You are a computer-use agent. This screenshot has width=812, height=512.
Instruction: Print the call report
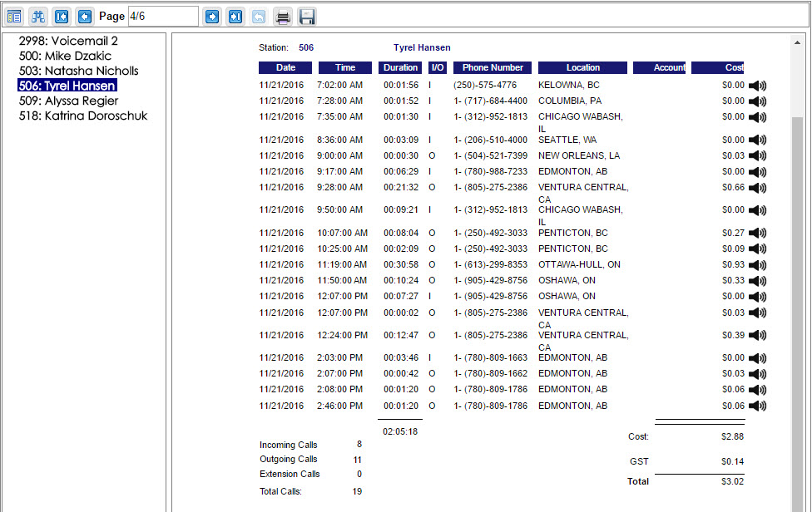click(x=283, y=17)
